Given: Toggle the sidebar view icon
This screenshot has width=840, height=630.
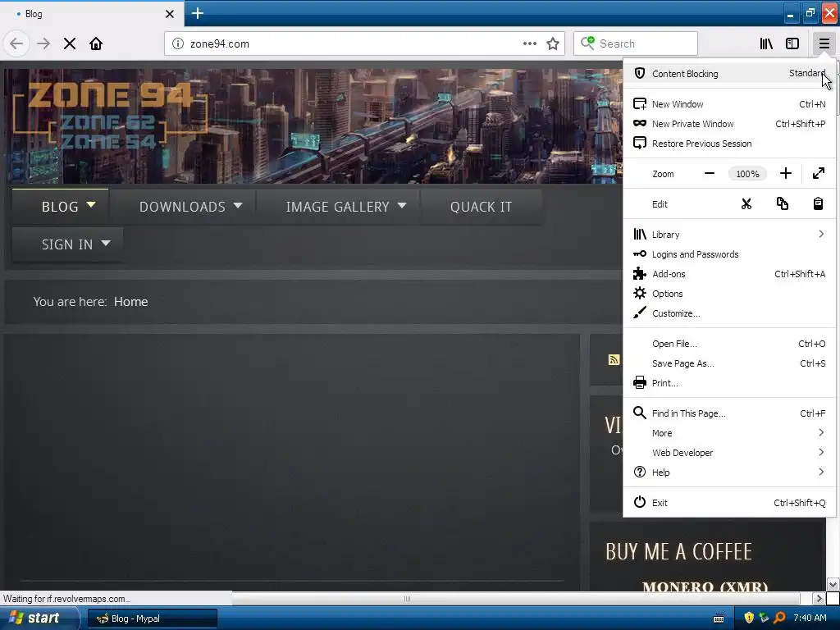Looking at the screenshot, I should point(792,43).
